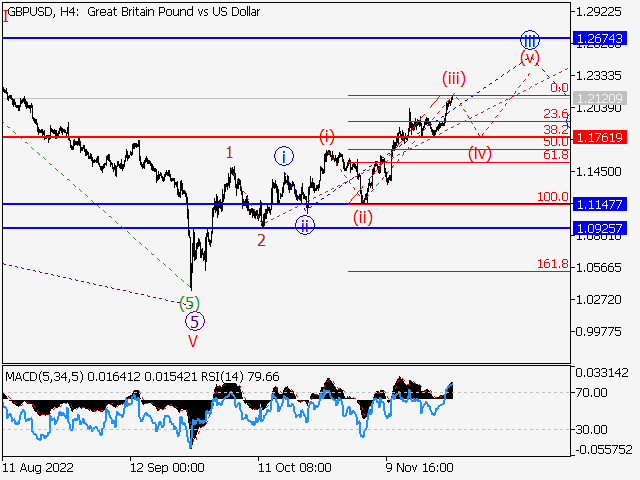Viewport: 640px width, 480px height.
Task: Select the grey current price 1.21209 label
Action: tap(600, 98)
